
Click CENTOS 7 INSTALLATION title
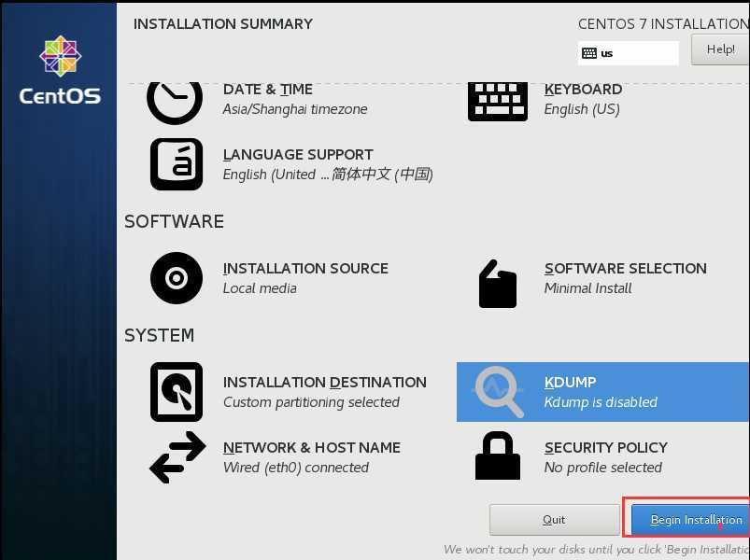click(x=663, y=24)
